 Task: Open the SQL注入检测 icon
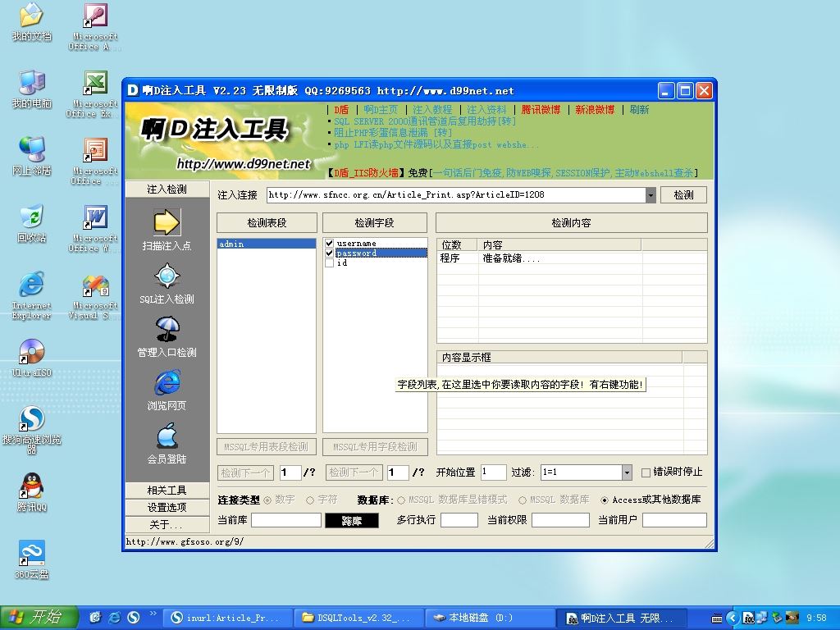coord(167,276)
